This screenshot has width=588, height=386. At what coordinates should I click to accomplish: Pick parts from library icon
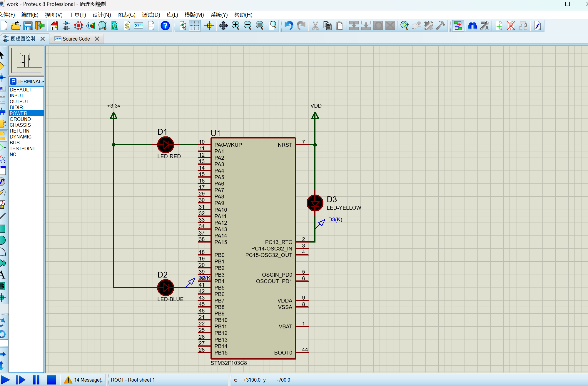[405, 26]
